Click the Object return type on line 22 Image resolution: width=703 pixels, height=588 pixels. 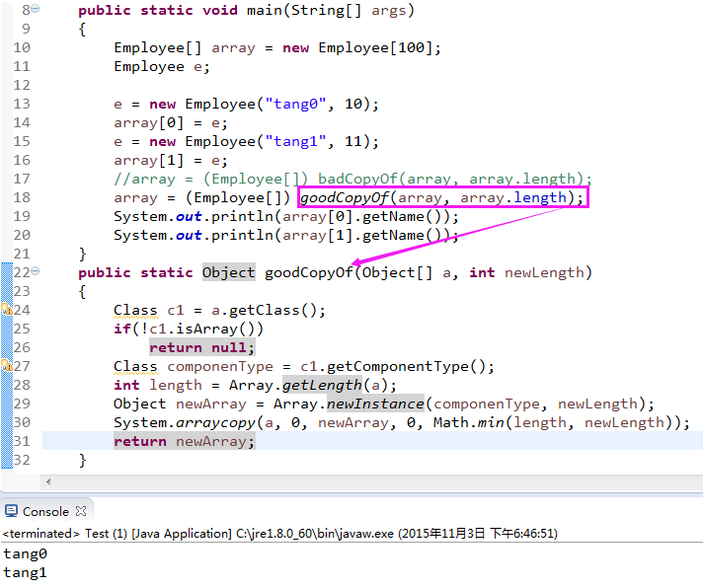[229, 272]
